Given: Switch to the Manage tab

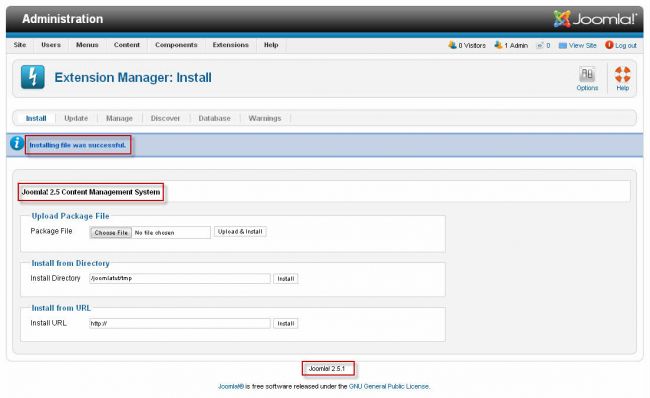Looking at the screenshot, I should (x=119, y=118).
